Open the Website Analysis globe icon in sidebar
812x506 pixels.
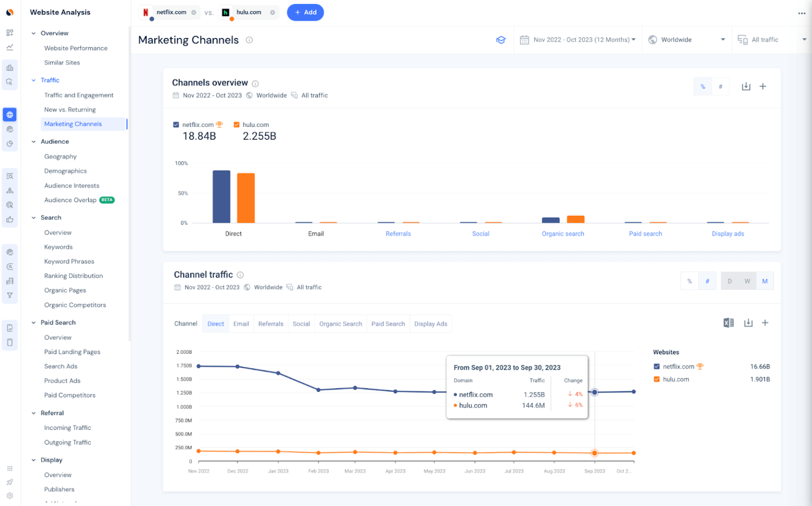coord(10,114)
